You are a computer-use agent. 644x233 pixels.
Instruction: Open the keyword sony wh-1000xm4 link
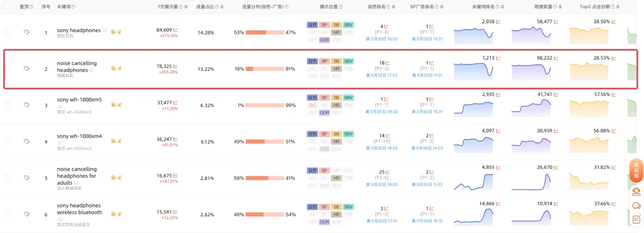point(79,136)
